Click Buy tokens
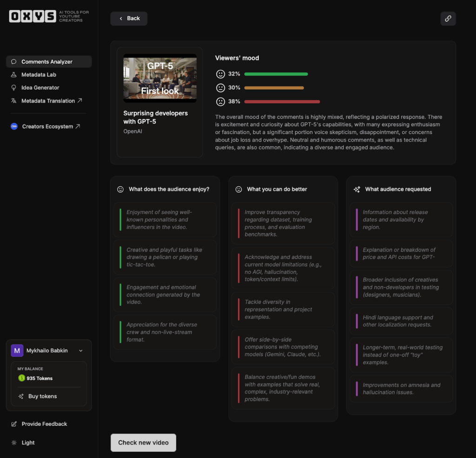This screenshot has width=476, height=458. click(x=42, y=396)
